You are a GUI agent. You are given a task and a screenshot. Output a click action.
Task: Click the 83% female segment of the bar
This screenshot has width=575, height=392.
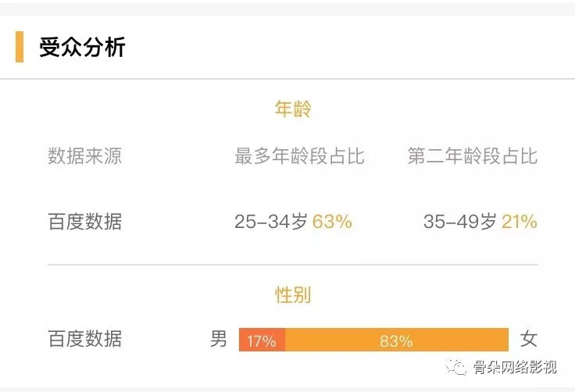click(396, 340)
